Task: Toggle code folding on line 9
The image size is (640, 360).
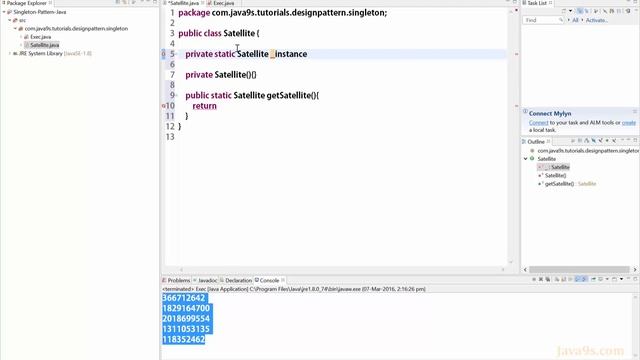Action: [x=177, y=95]
